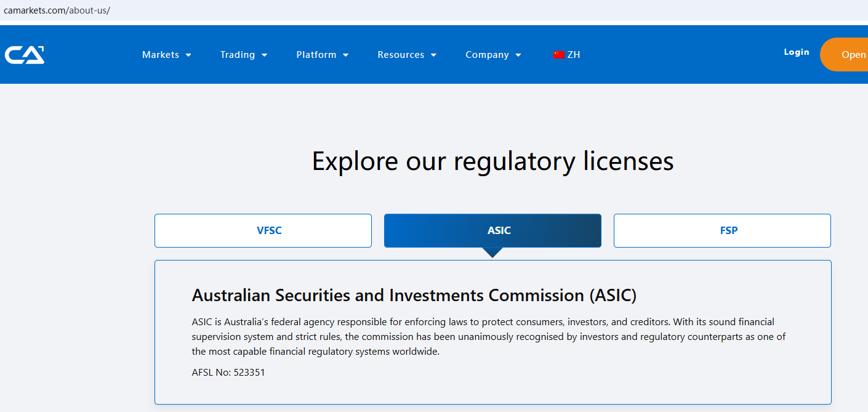Open the Platform menu label
This screenshot has width=868, height=412.
tap(316, 55)
